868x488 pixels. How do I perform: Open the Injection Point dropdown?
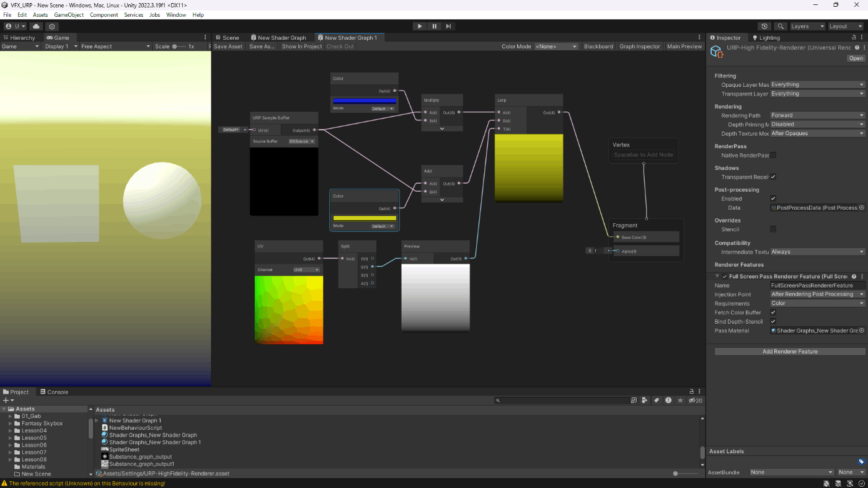pos(817,295)
